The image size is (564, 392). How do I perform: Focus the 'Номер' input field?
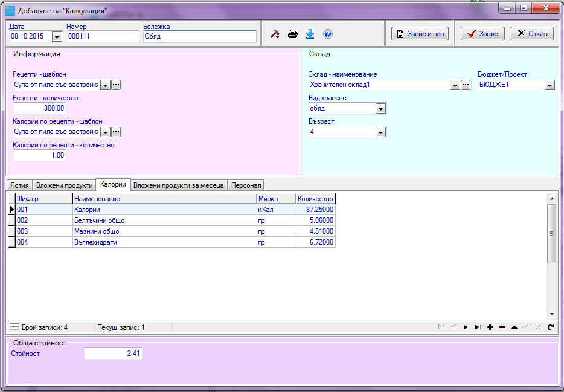click(x=103, y=36)
